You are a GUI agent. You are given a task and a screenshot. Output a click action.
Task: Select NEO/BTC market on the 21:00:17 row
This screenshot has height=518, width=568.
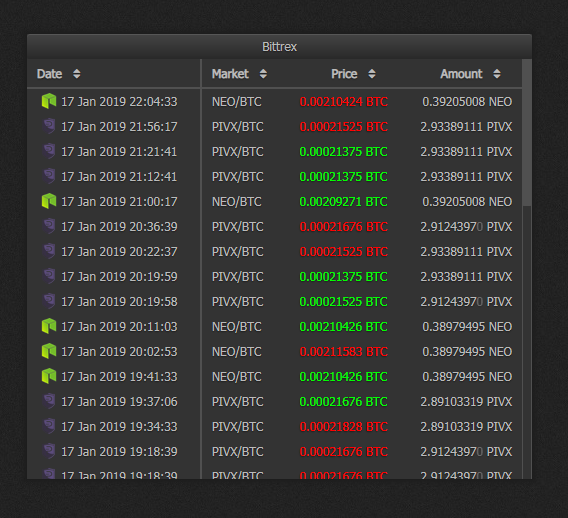(237, 202)
